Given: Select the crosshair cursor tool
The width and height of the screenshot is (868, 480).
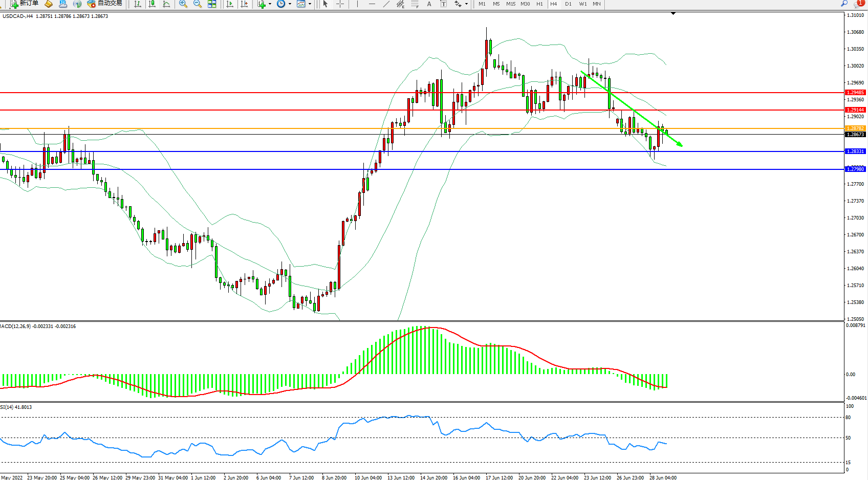Looking at the screenshot, I should [340, 4].
